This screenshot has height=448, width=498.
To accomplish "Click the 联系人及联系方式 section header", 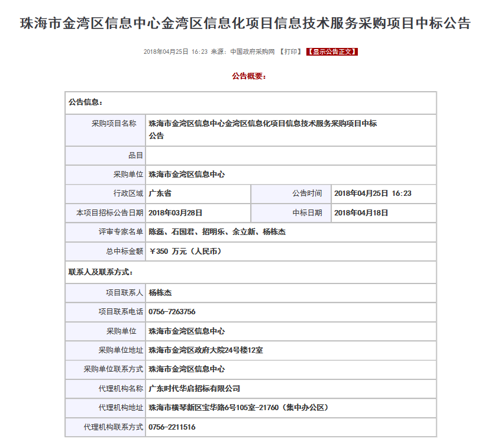I will coord(101,272).
